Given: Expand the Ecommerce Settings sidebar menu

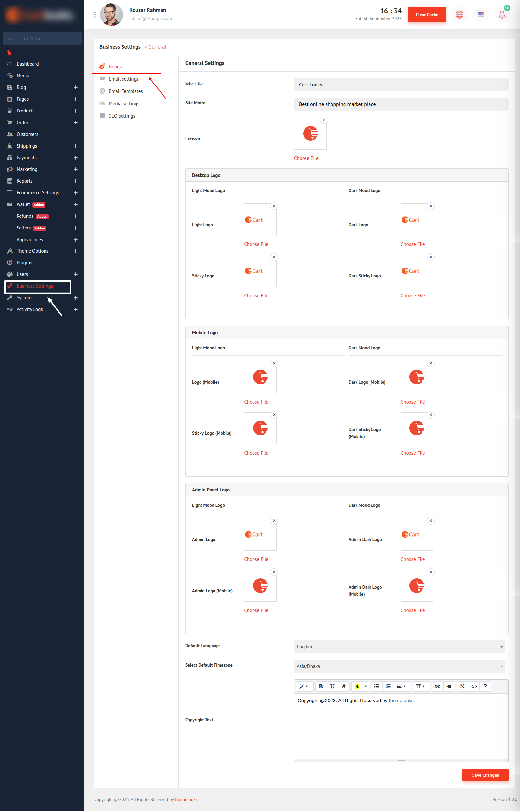Looking at the screenshot, I should (76, 193).
